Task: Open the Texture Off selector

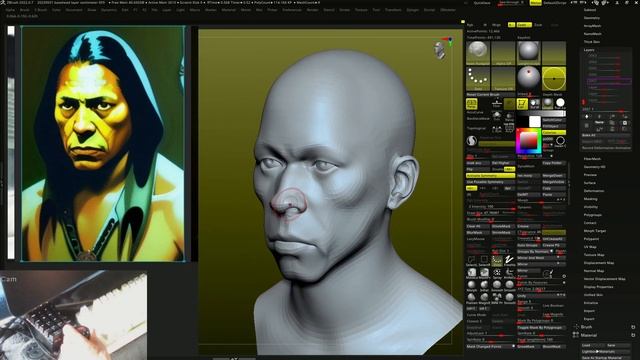Action: pos(503,79)
